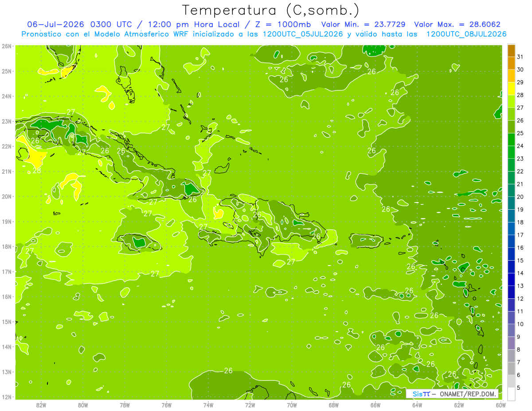The height and width of the screenshot is (411, 532).
Task: Click the '78W' longitude axis label
Action: [x=125, y=405]
